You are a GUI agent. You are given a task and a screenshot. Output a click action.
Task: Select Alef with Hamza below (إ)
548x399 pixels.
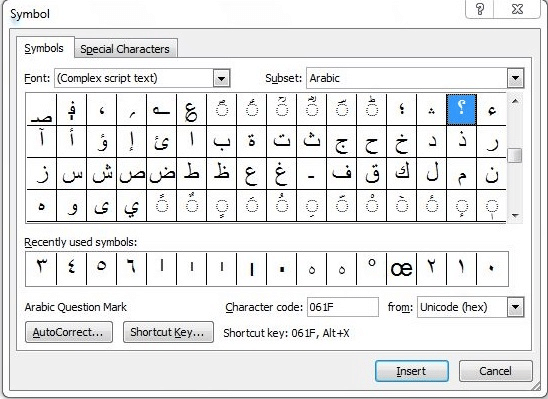tap(131, 142)
